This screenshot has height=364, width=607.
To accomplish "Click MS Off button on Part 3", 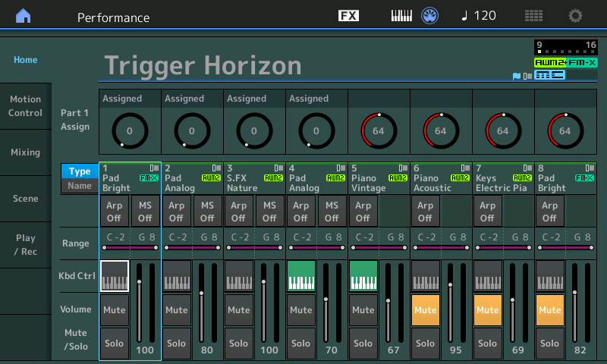I will 269,211.
